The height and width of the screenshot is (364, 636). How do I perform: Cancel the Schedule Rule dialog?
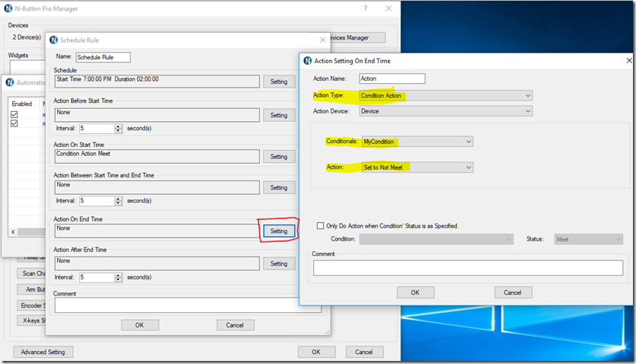(x=235, y=325)
